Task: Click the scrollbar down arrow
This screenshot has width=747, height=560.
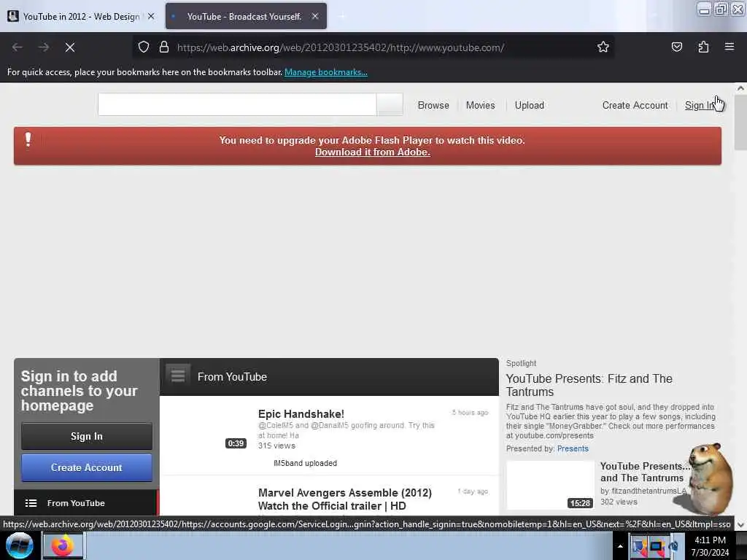Action: 740,525
